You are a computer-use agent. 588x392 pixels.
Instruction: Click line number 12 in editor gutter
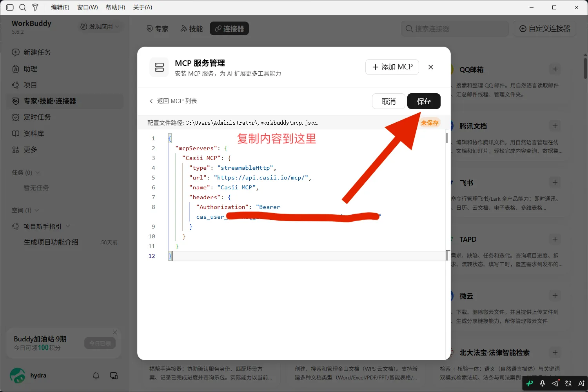coord(152,256)
